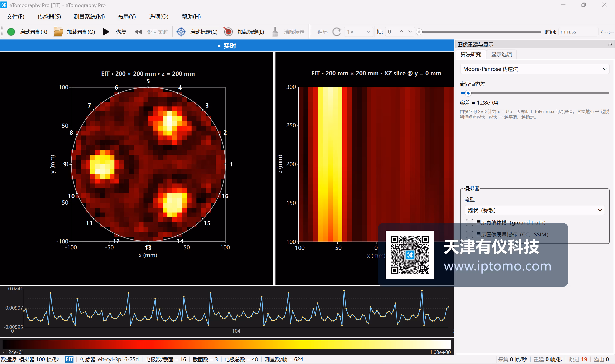The height and width of the screenshot is (364, 615).
Task: Open the 传感器(S) menu
Action: (x=49, y=17)
